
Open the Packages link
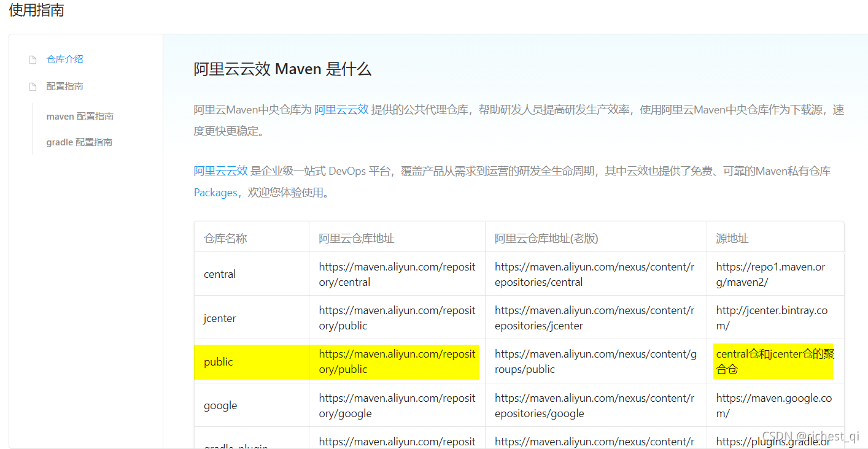[x=215, y=193]
